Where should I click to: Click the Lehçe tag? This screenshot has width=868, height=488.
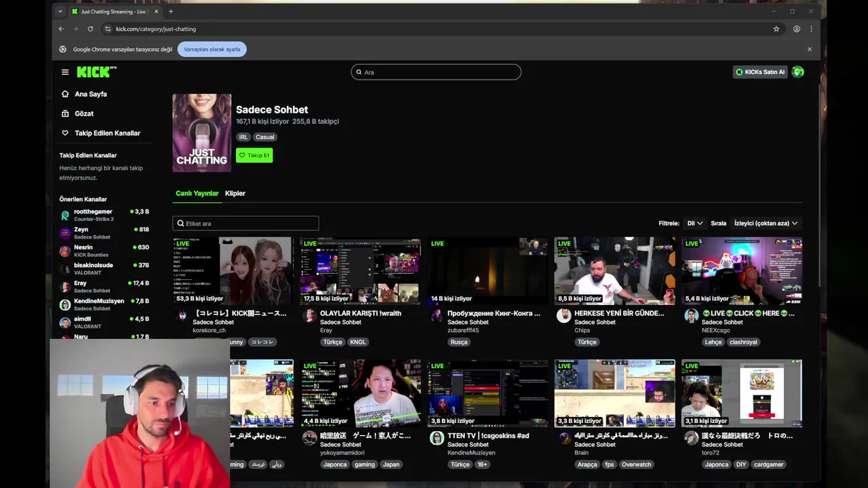(x=713, y=342)
